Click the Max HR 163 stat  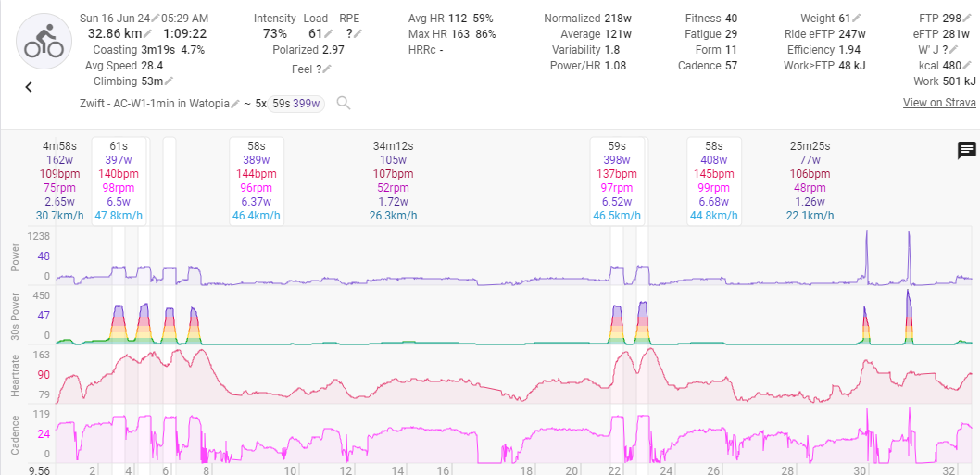[452, 33]
